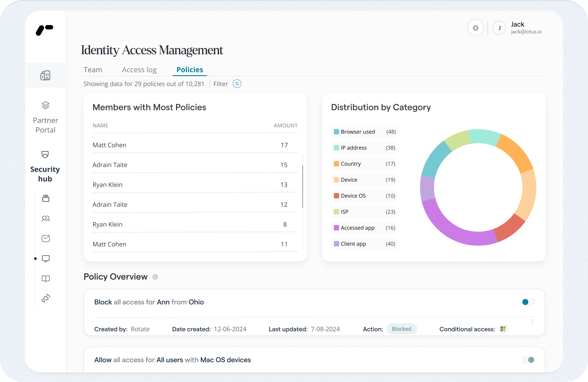Open the three-dot policy options menu
Screen dimensions: 588x382
pyautogui.click(x=532, y=322)
